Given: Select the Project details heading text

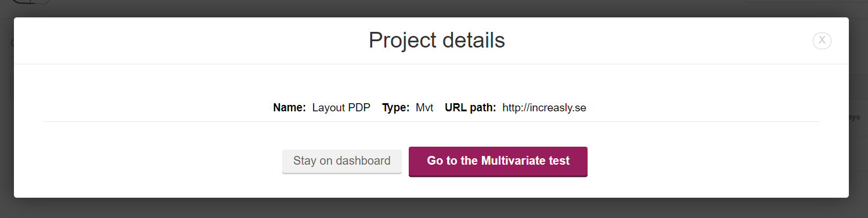Looking at the screenshot, I should click(437, 41).
